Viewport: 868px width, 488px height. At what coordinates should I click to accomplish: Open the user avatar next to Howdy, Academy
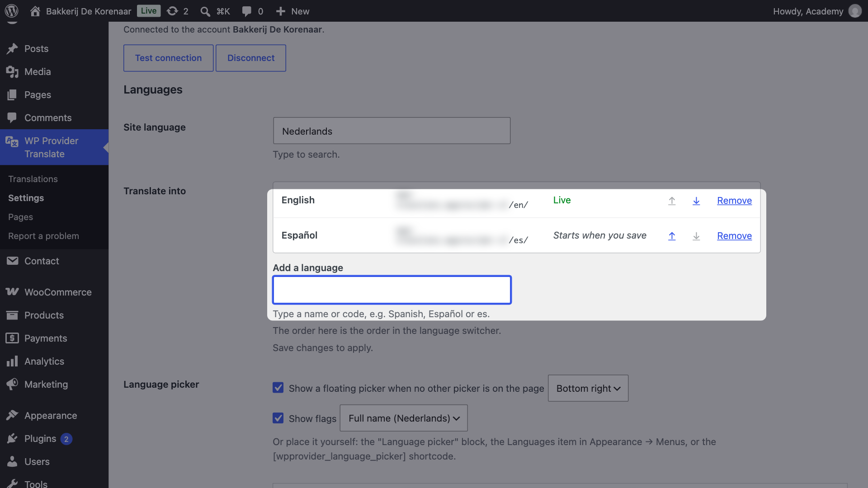[855, 11]
